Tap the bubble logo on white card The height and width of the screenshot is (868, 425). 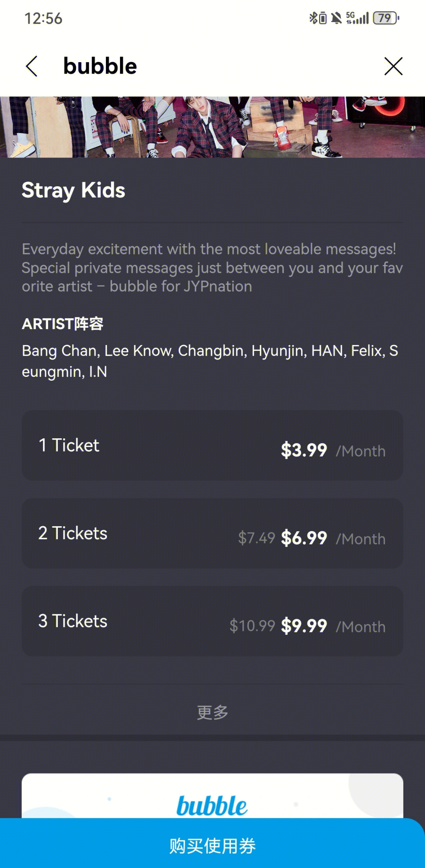212,805
